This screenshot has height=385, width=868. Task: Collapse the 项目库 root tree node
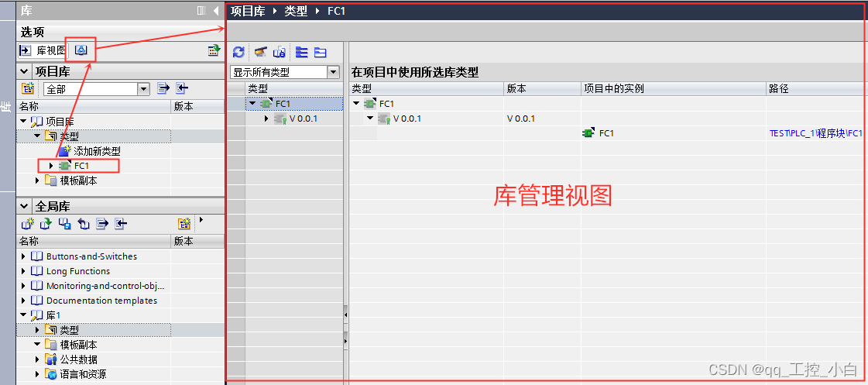click(23, 122)
